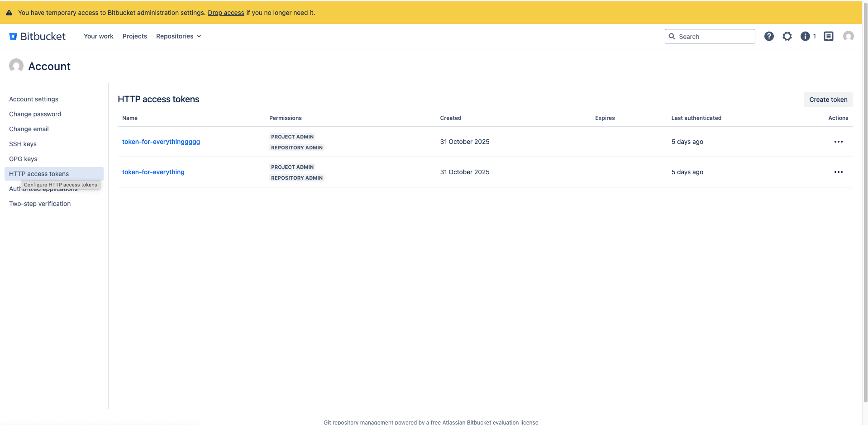Screen dimensions: 868x425
Task: Open SSH keys section
Action: click(23, 144)
